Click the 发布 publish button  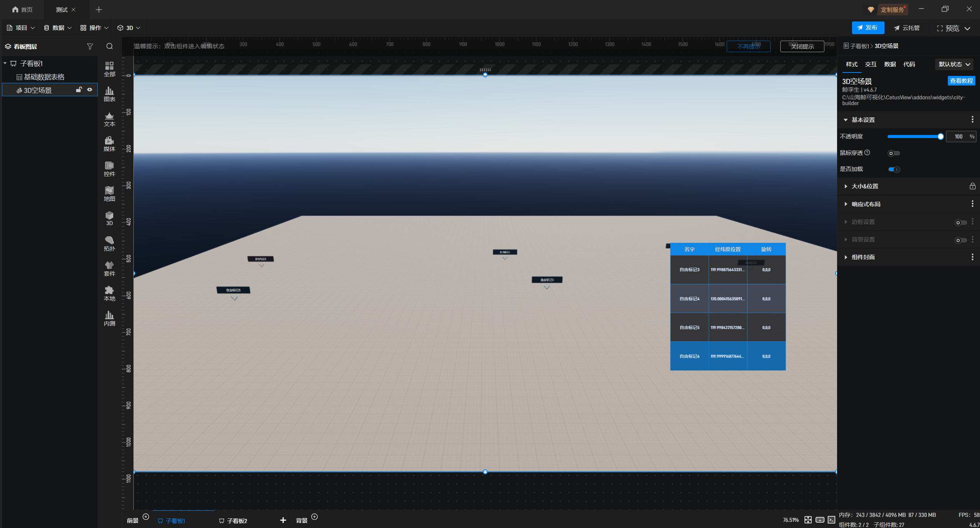[868, 28]
